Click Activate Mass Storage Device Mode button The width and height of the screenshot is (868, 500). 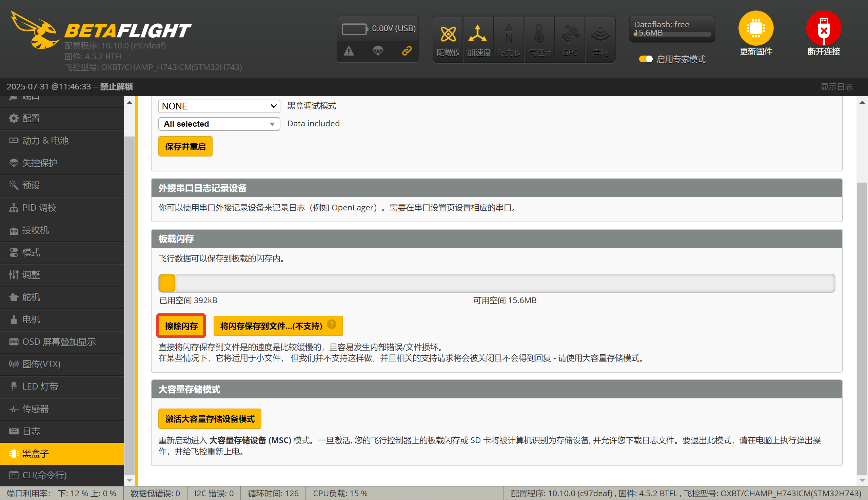(x=210, y=419)
